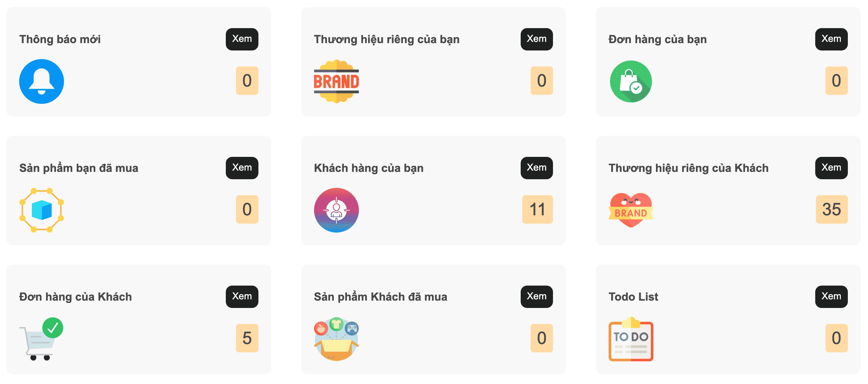Open Xem button for Todo List
The width and height of the screenshot is (868, 384).
[x=831, y=296]
